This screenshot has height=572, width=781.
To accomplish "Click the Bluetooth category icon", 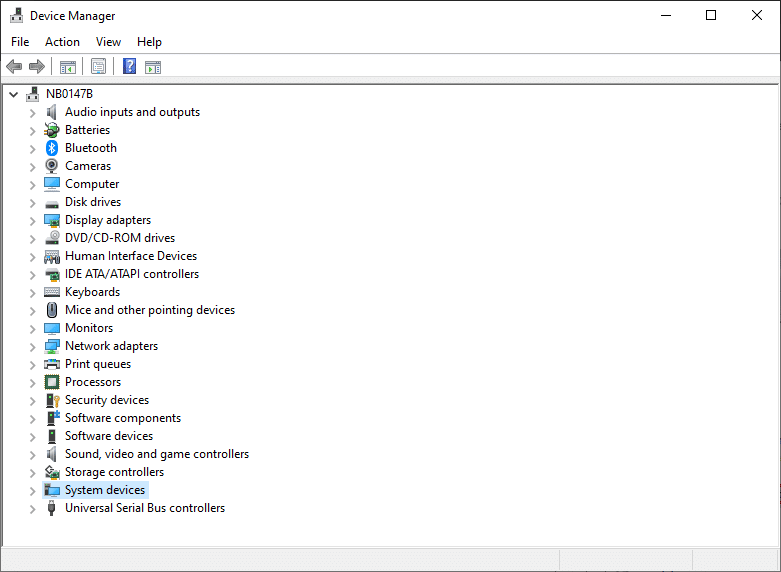I will click(52, 148).
